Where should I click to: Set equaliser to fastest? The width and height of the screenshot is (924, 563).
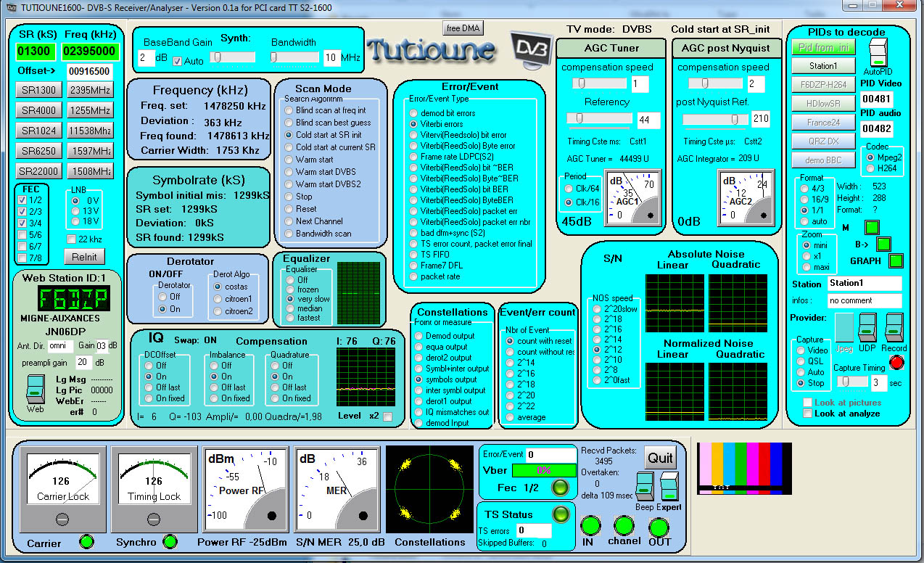[x=292, y=318]
